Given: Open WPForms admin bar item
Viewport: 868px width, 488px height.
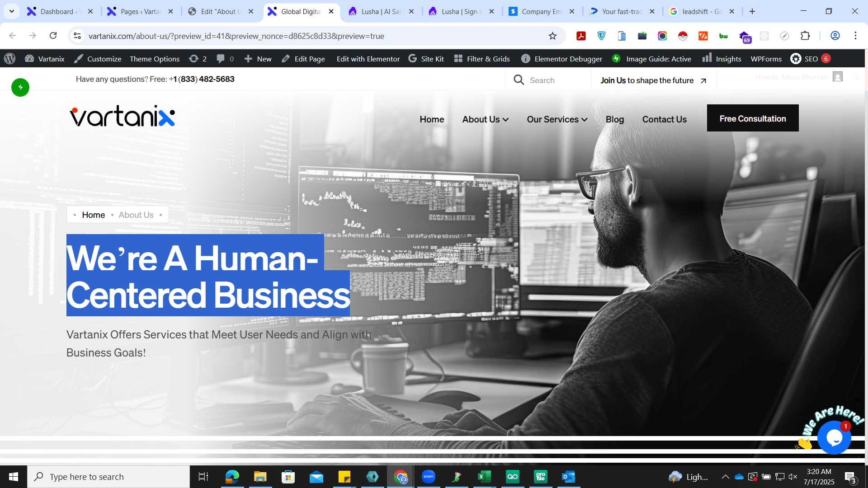Looking at the screenshot, I should pos(766,59).
